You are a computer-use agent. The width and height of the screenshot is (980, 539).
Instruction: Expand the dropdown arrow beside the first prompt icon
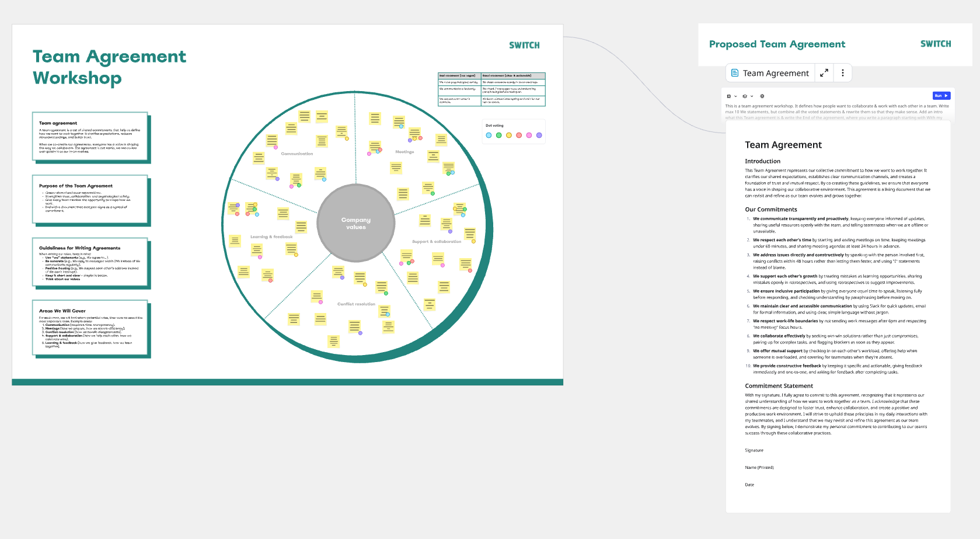[735, 96]
